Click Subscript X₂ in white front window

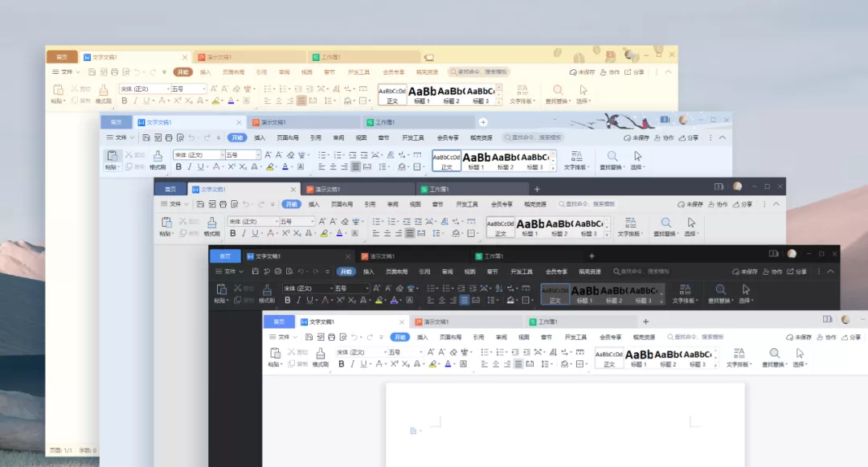[x=406, y=364]
